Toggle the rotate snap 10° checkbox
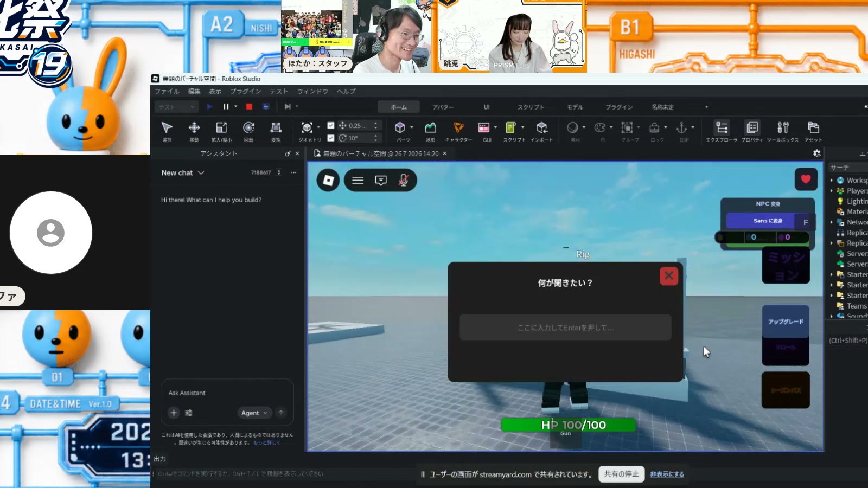Image resolution: width=868 pixels, height=488 pixels. (331, 138)
